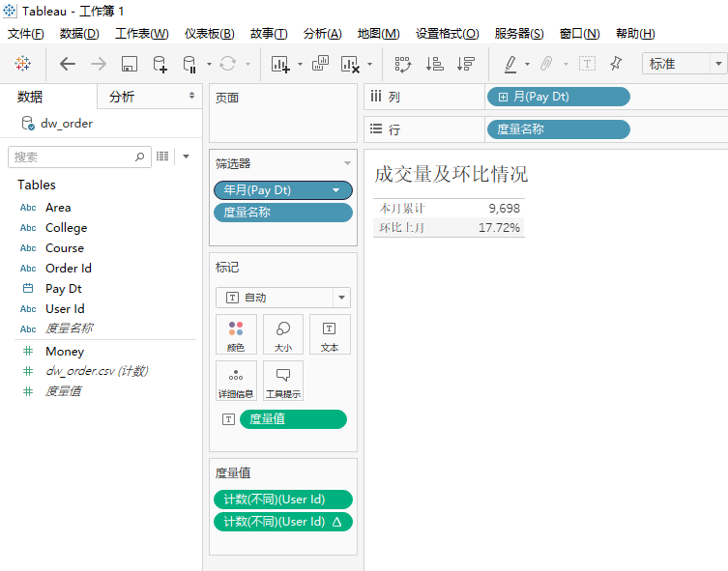728x571 pixels.
Task: Open the Text marks card button
Action: [x=330, y=334]
